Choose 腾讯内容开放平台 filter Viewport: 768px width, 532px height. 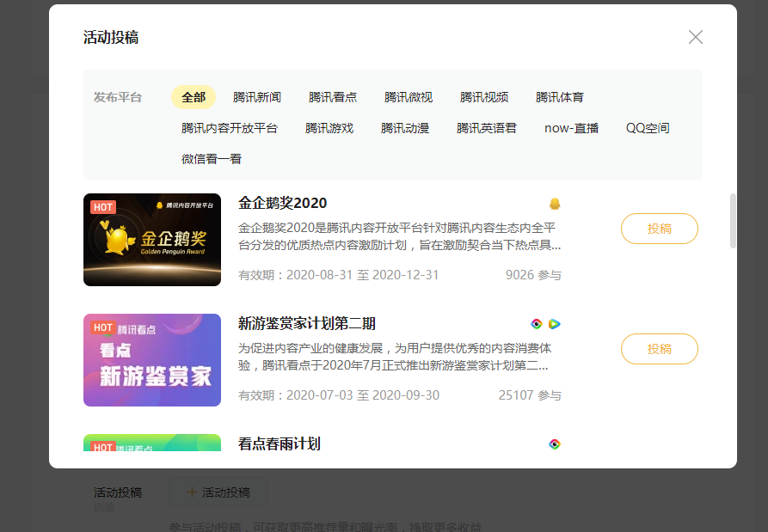[x=230, y=128]
